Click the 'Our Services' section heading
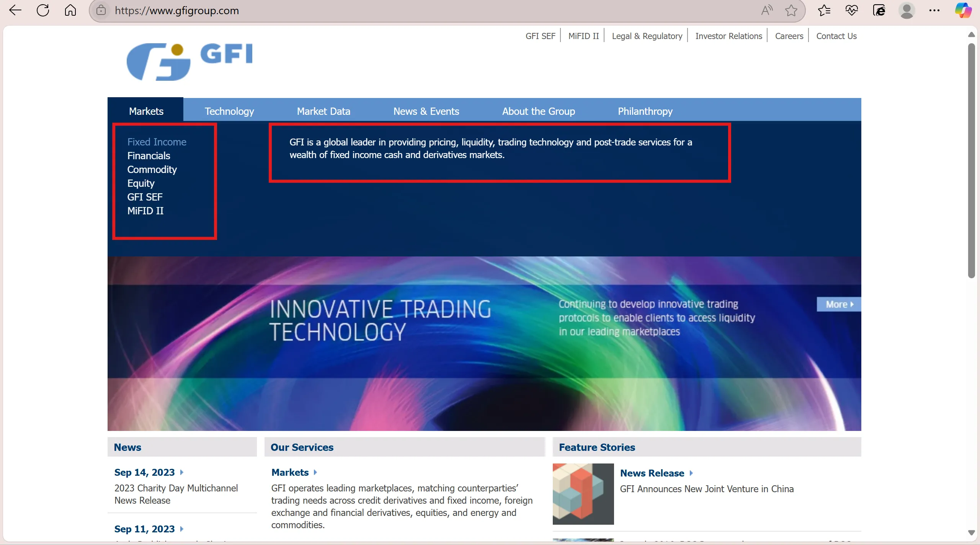 tap(302, 447)
